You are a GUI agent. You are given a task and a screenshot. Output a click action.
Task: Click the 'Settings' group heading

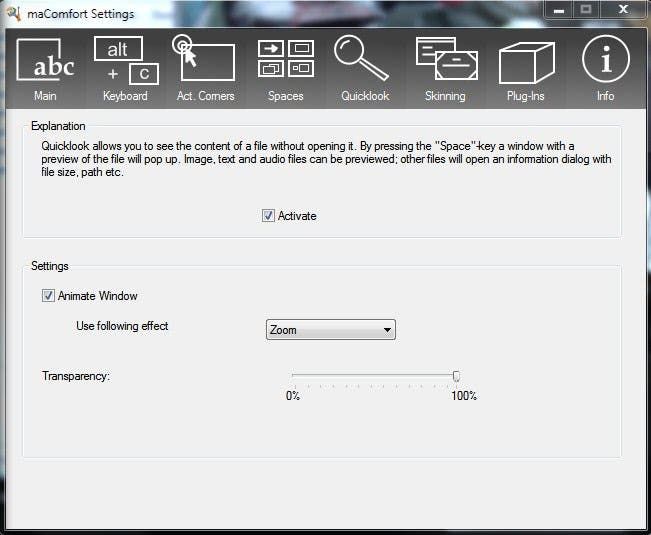49,266
